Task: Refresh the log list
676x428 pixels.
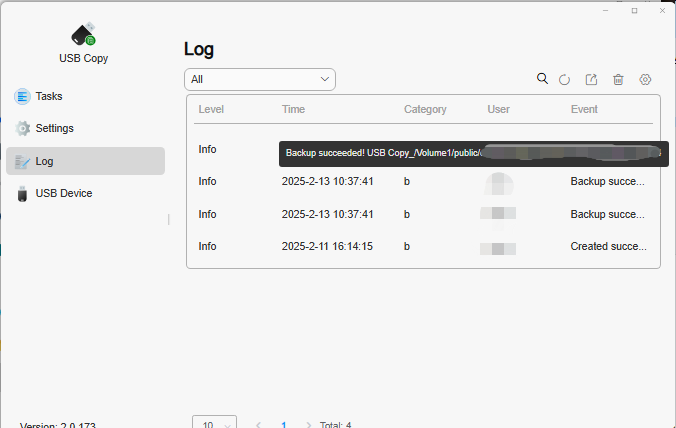Action: 564,80
